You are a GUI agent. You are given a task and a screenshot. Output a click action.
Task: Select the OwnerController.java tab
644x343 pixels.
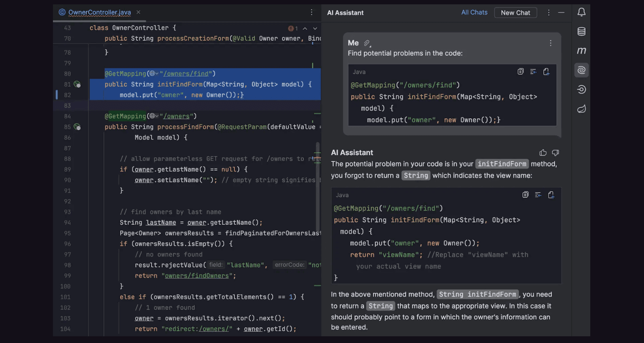click(99, 13)
